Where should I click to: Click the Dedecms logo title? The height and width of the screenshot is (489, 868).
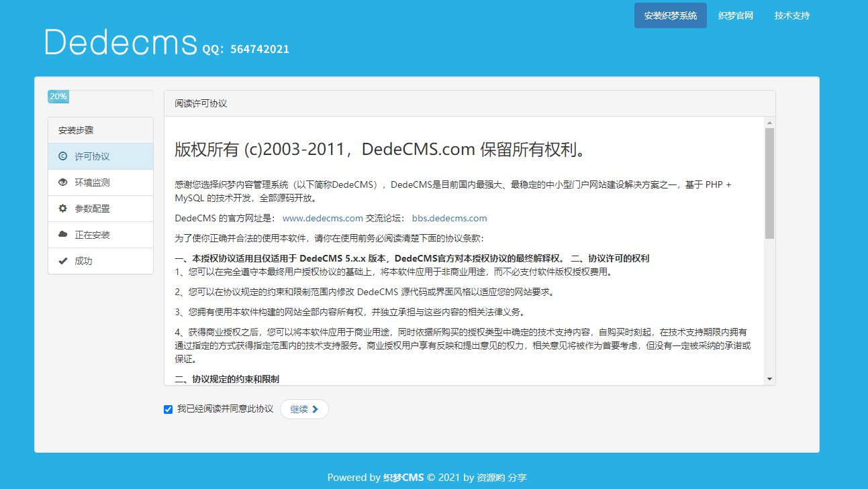point(121,42)
